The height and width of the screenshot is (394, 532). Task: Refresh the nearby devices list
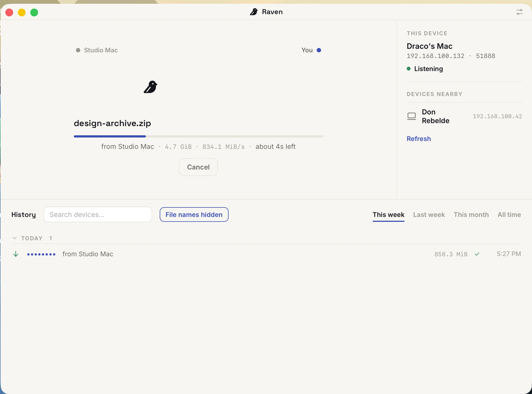419,139
